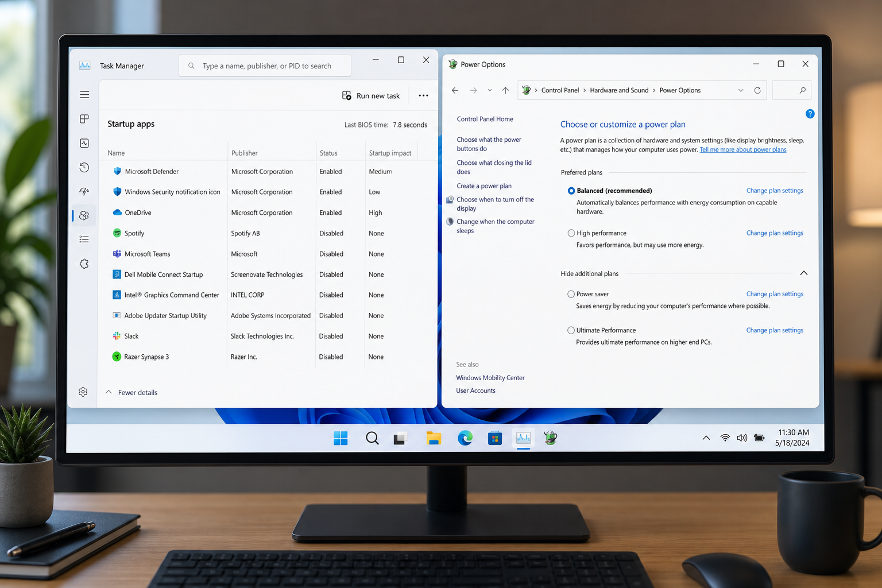Image resolution: width=882 pixels, height=588 pixels.
Task: Open Windows Mobility Center link
Action: click(x=490, y=378)
